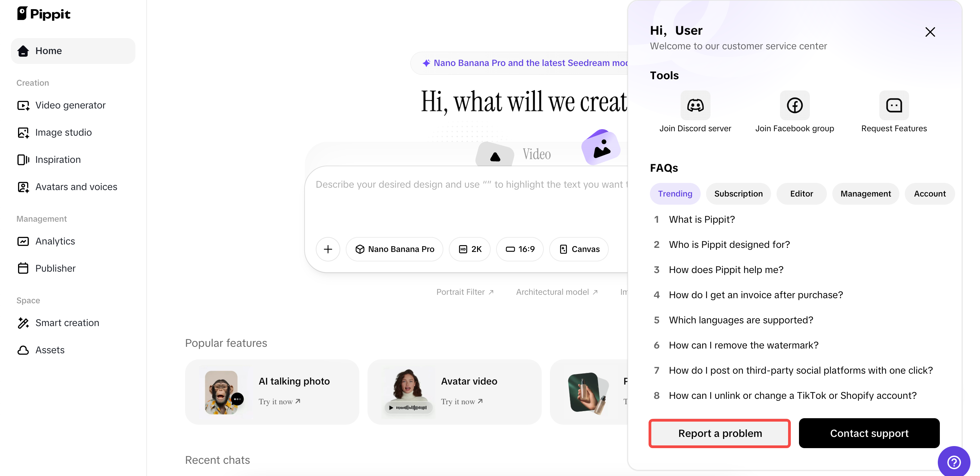
Task: Click the Report a problem button
Action: click(720, 434)
